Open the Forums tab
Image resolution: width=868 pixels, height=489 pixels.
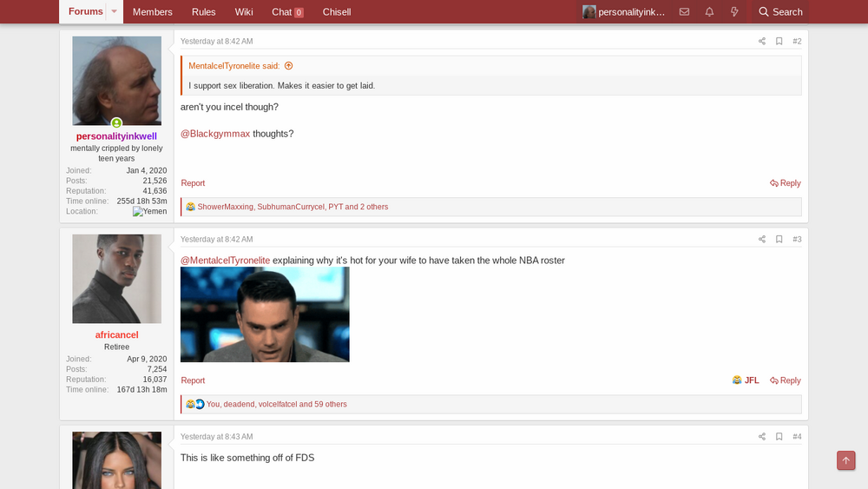click(85, 11)
